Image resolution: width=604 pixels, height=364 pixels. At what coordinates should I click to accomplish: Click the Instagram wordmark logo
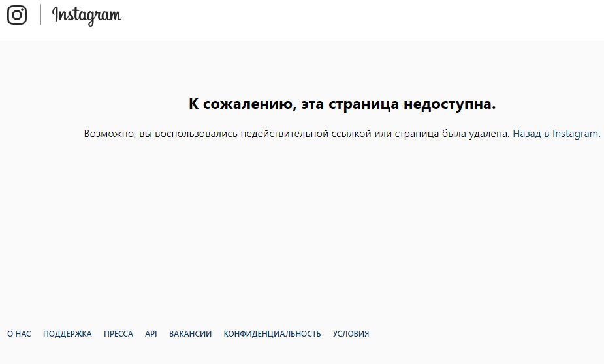click(x=87, y=16)
